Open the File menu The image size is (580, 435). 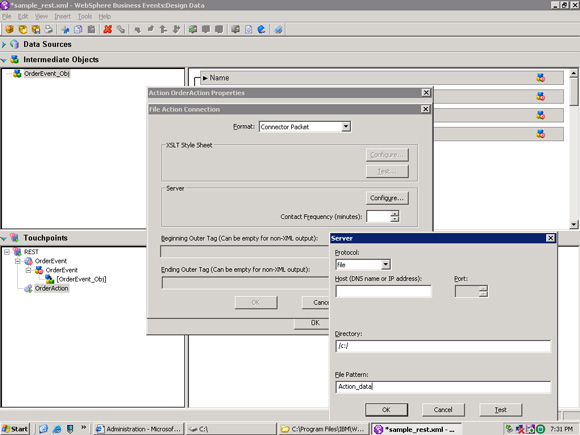[x=6, y=16]
